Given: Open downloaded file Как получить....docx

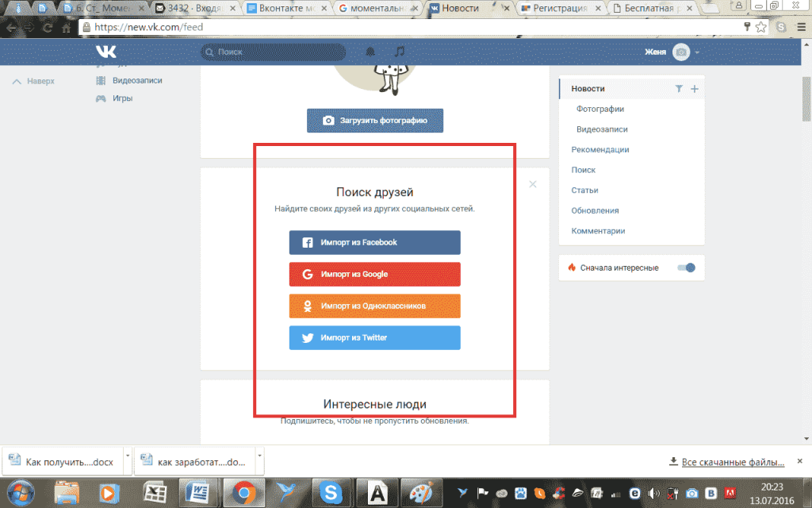Looking at the screenshot, I should [x=63, y=461].
